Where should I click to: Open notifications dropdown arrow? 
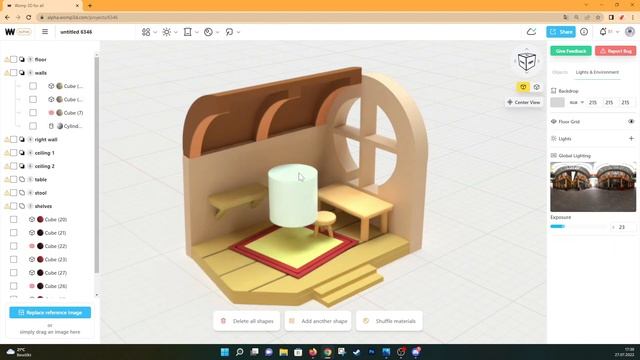(618, 32)
